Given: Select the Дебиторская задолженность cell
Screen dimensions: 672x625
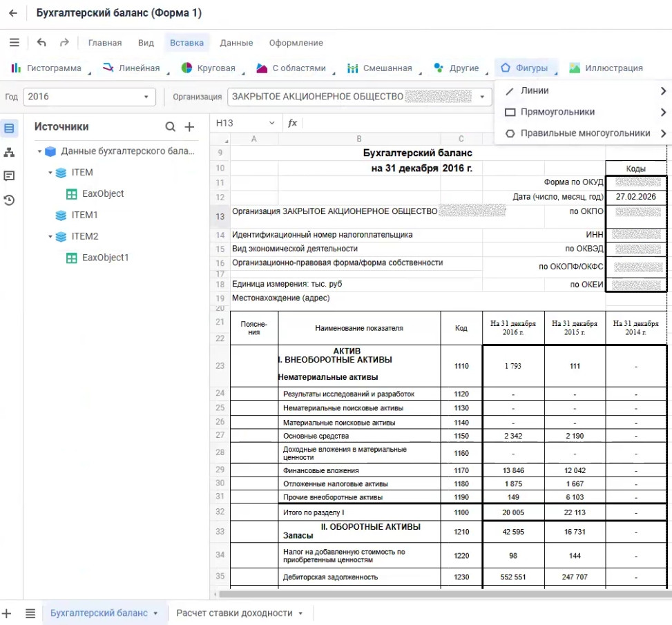Looking at the screenshot, I should (x=359, y=577).
